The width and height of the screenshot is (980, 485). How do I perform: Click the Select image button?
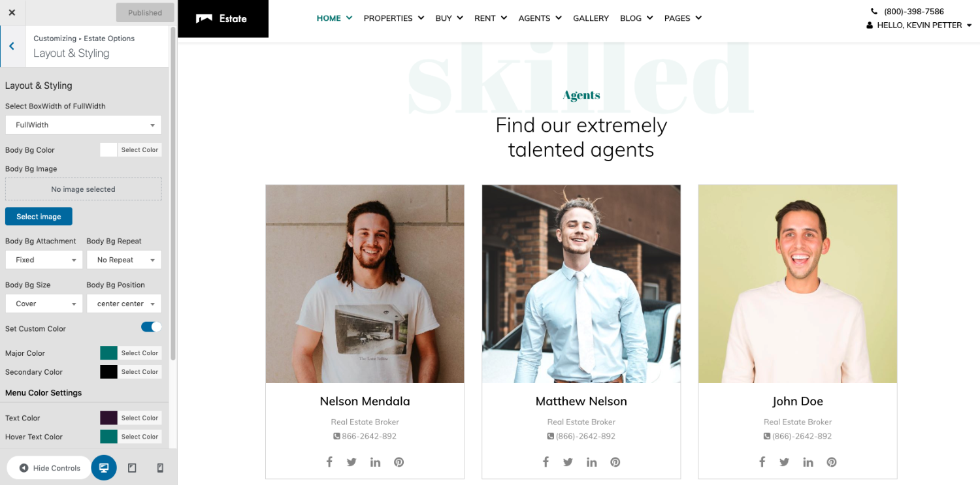point(39,217)
